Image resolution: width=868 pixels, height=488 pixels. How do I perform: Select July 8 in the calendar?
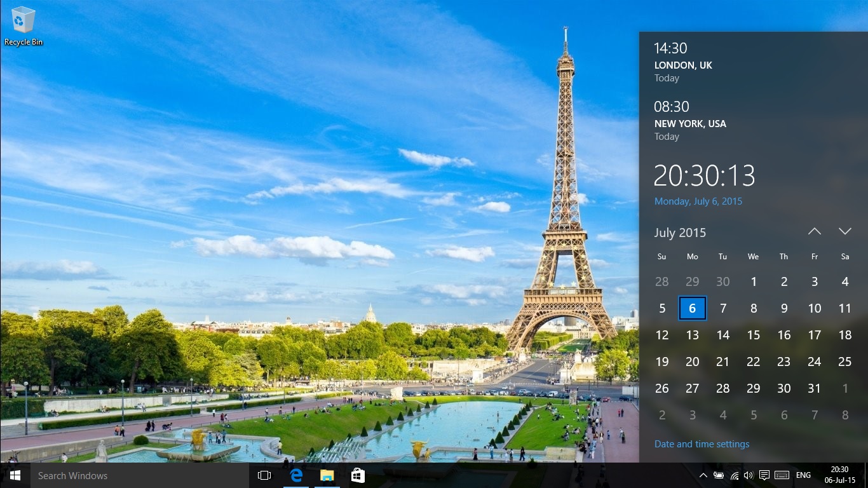click(754, 309)
